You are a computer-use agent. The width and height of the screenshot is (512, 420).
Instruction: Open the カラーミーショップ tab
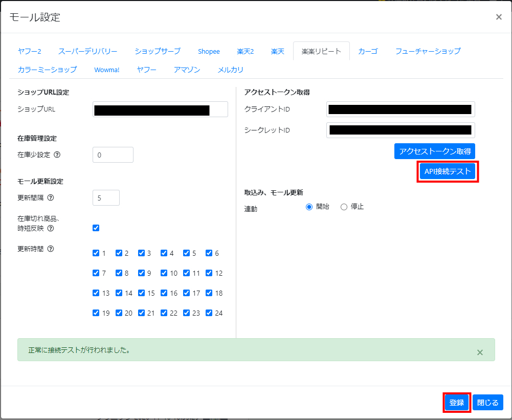pyautogui.click(x=48, y=70)
